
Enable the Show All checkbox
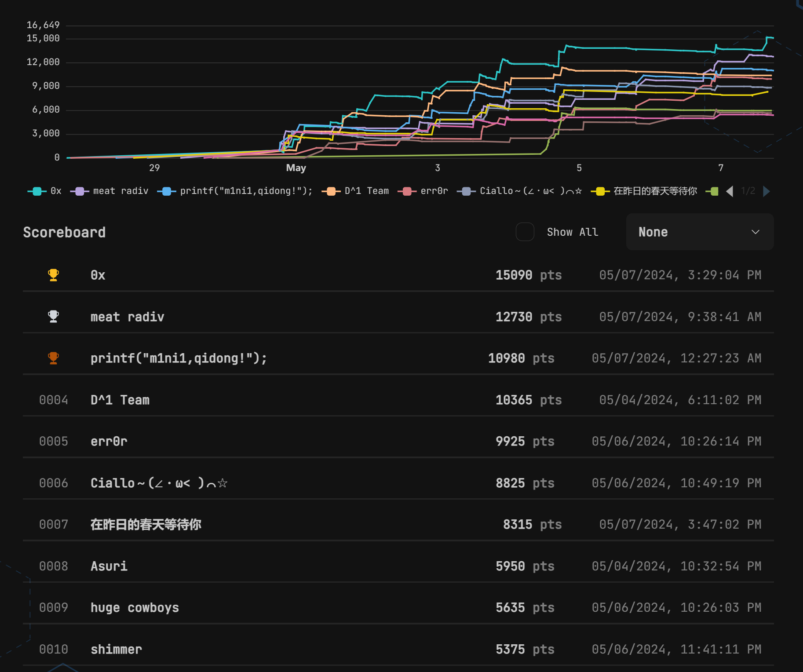(525, 232)
